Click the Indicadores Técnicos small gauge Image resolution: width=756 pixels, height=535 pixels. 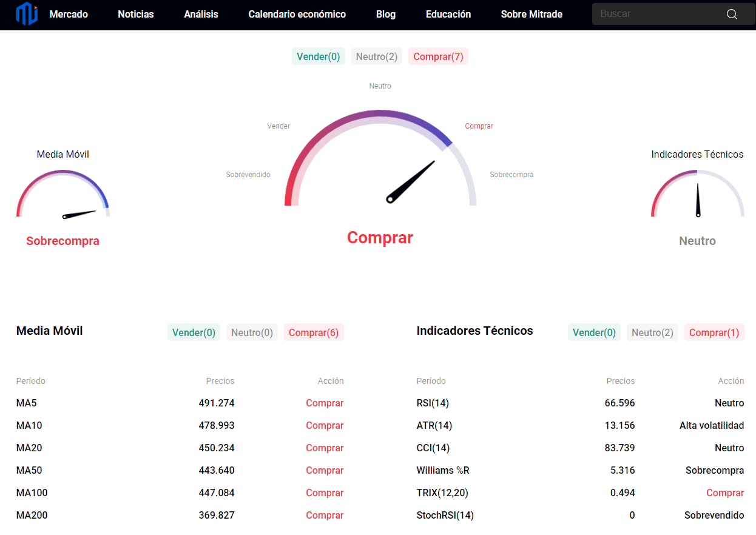[x=698, y=195]
